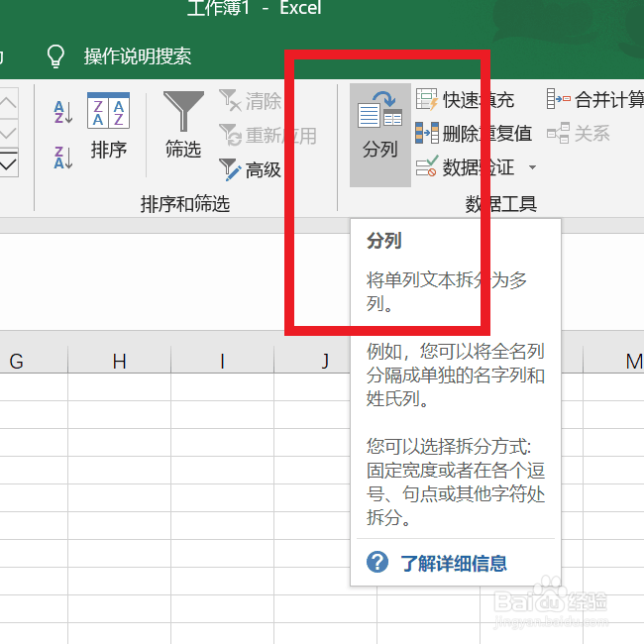Select column I header
644x644 pixels.
coord(222,362)
